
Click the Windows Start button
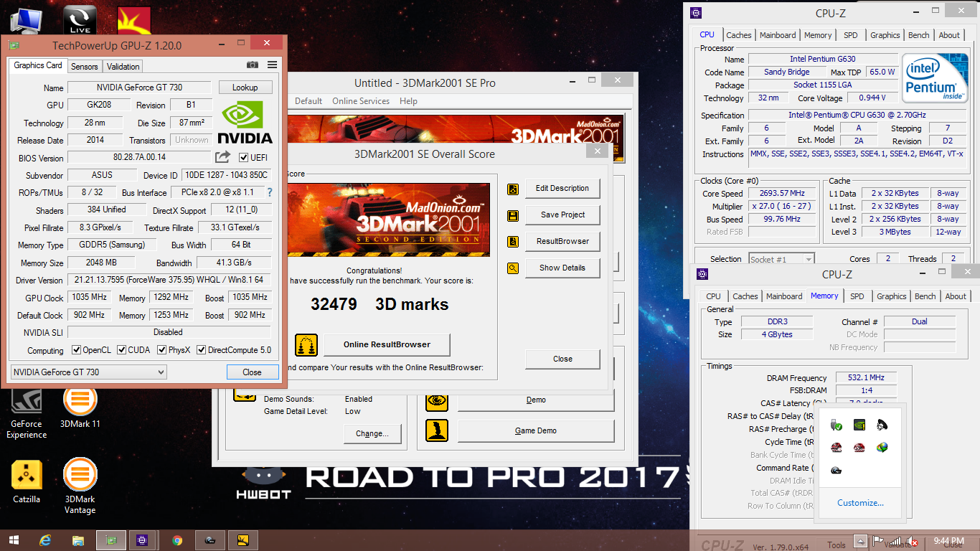[x=14, y=540]
